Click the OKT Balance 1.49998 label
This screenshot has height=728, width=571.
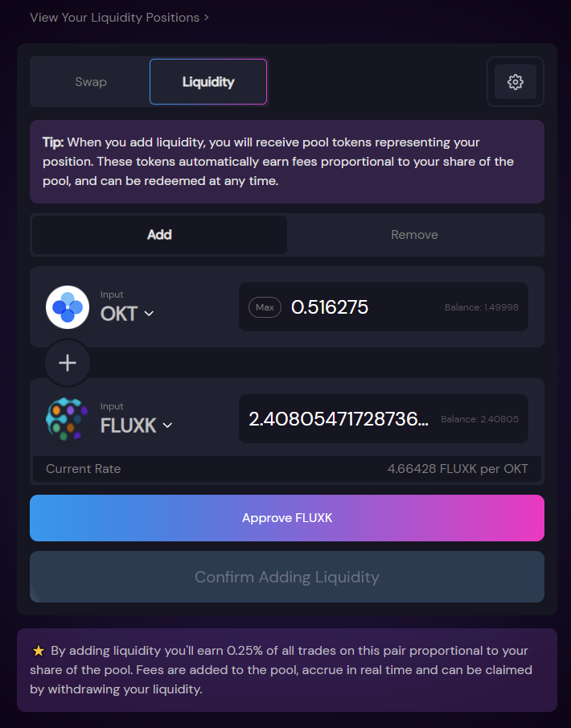coord(482,307)
